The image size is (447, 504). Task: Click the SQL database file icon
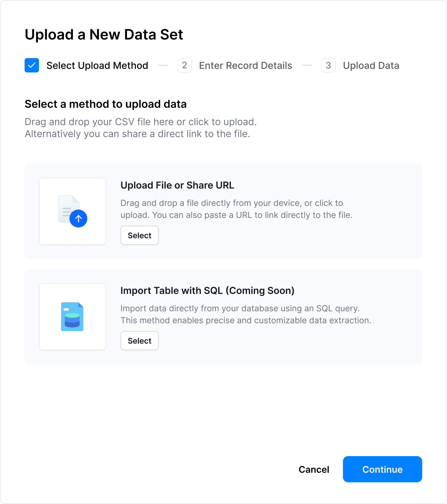[x=72, y=316]
